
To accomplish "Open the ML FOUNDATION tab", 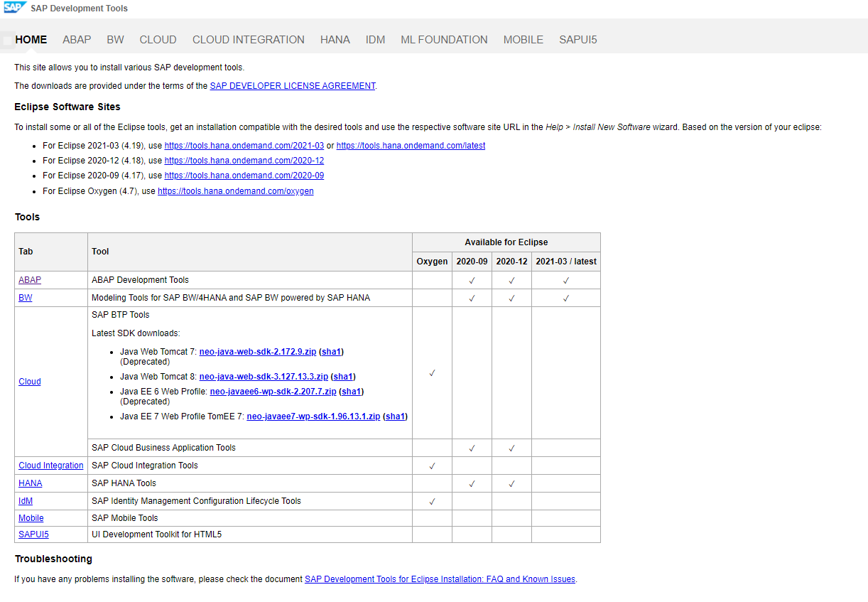I will 445,40.
